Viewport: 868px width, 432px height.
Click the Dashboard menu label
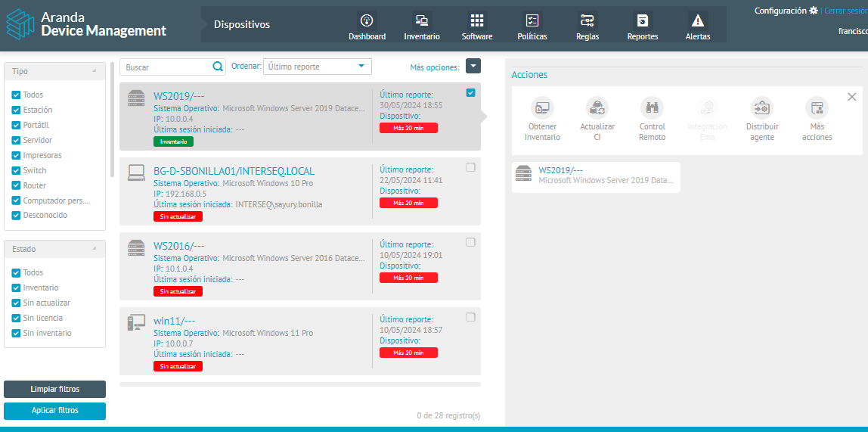367,37
